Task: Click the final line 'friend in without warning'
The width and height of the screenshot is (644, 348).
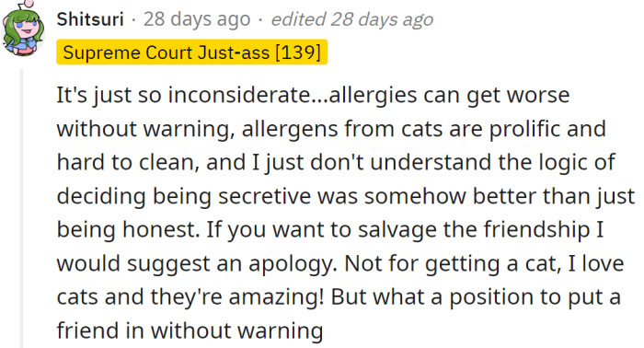Action: tap(190, 331)
